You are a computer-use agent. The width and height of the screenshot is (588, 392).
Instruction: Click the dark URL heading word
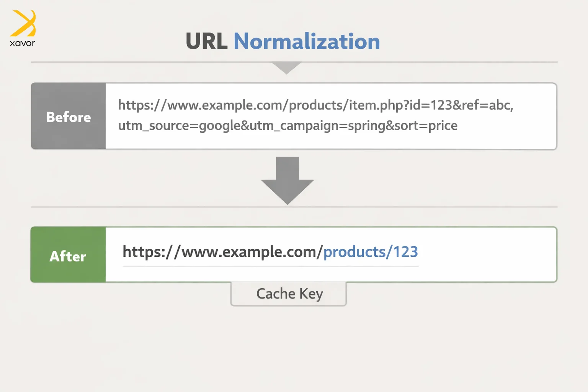[206, 41]
